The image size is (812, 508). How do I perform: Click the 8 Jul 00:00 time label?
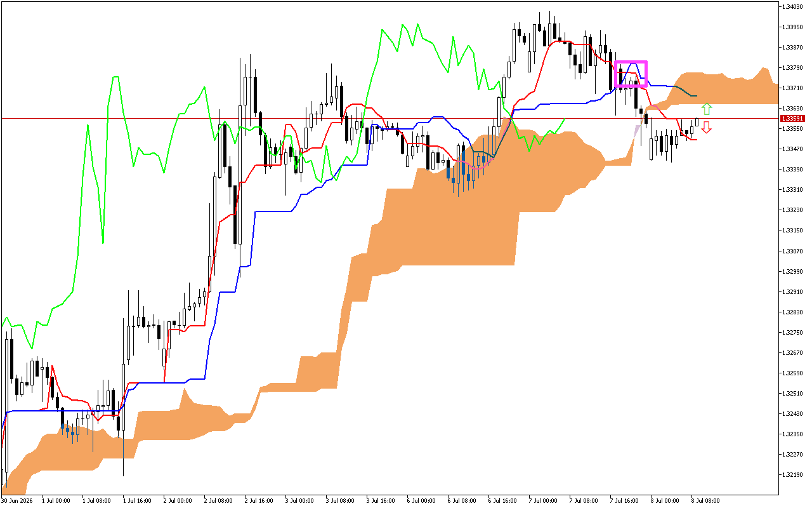coord(664,500)
